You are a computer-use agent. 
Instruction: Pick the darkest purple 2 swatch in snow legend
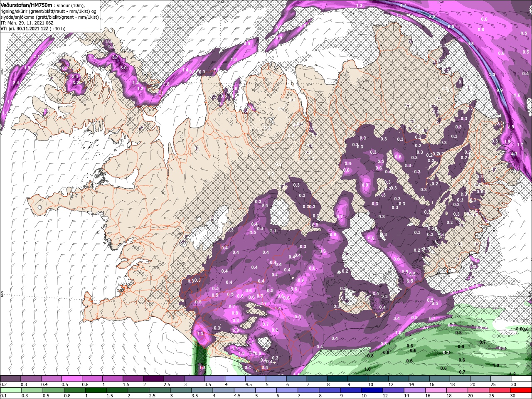tap(153, 379)
